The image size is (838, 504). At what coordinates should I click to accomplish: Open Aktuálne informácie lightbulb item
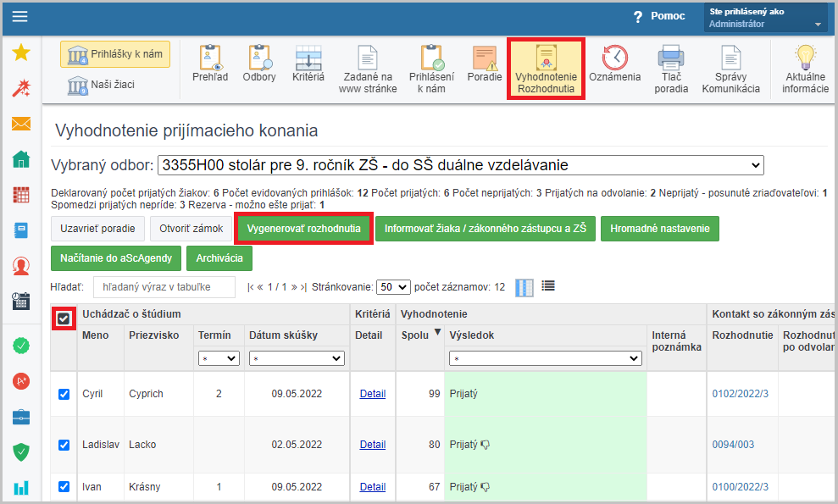(x=806, y=69)
